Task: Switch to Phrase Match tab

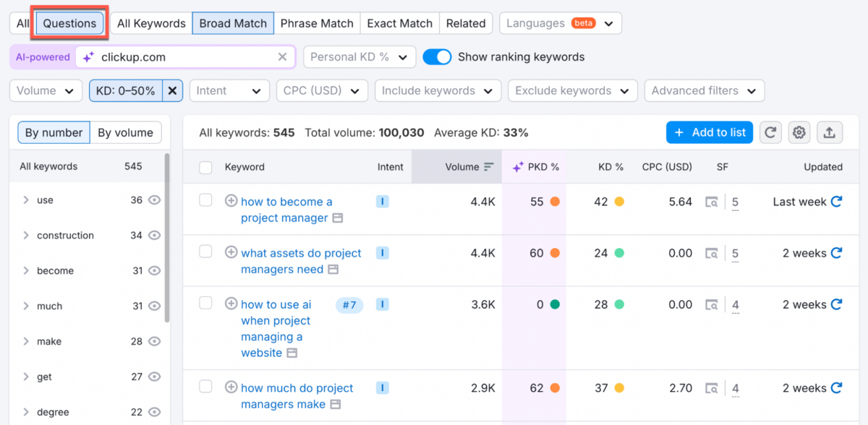Action: 317,23
